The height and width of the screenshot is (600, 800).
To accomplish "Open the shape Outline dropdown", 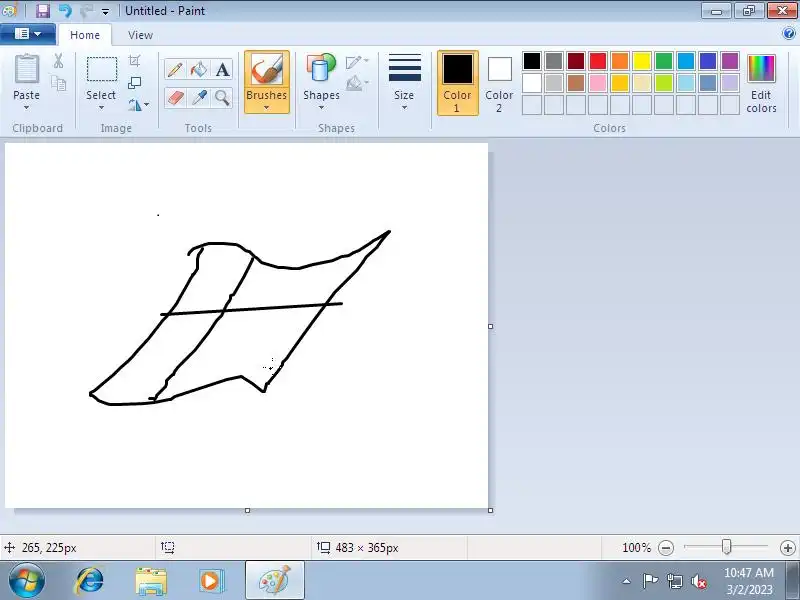I will point(357,62).
